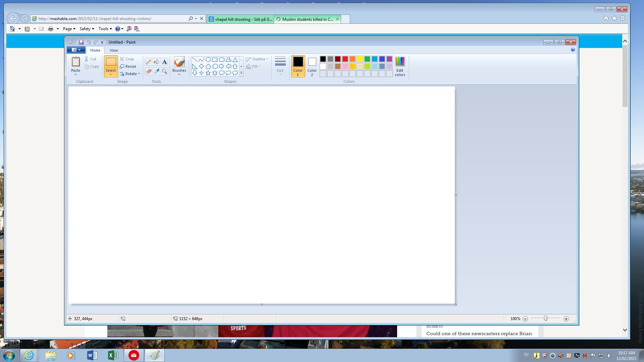Open the Brushes dropdown arrow
The width and height of the screenshot is (644, 362).
pos(179,74)
